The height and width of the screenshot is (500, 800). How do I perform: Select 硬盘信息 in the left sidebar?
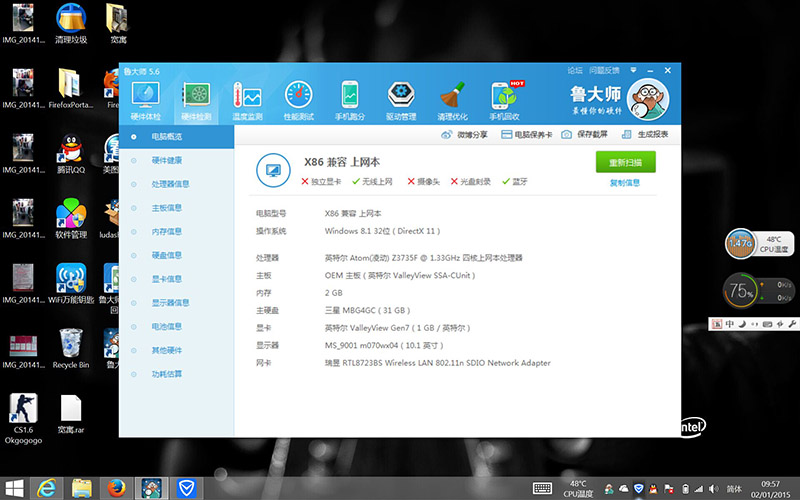(166, 255)
